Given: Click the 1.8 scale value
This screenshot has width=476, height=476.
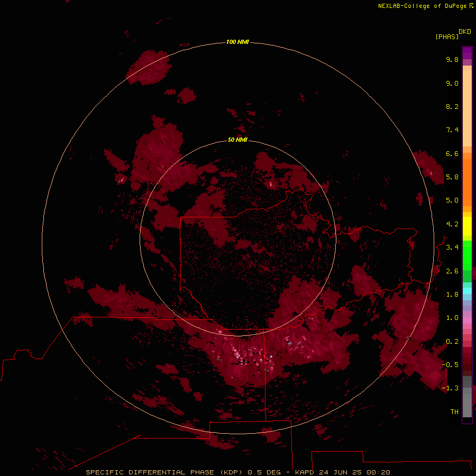Looking at the screenshot, I should point(452,295).
